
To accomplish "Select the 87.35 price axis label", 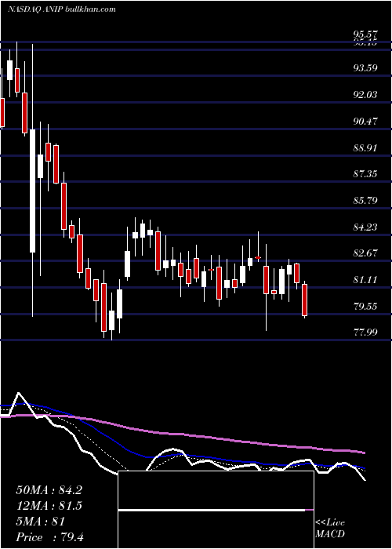I will pos(365,174).
